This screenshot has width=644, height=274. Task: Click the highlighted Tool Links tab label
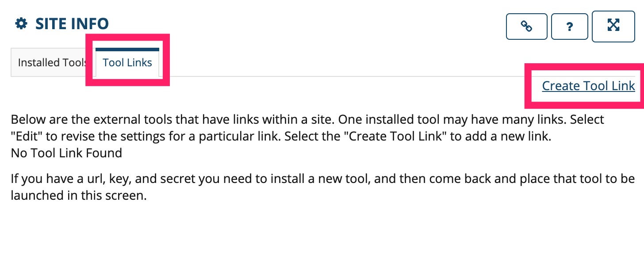tap(127, 63)
